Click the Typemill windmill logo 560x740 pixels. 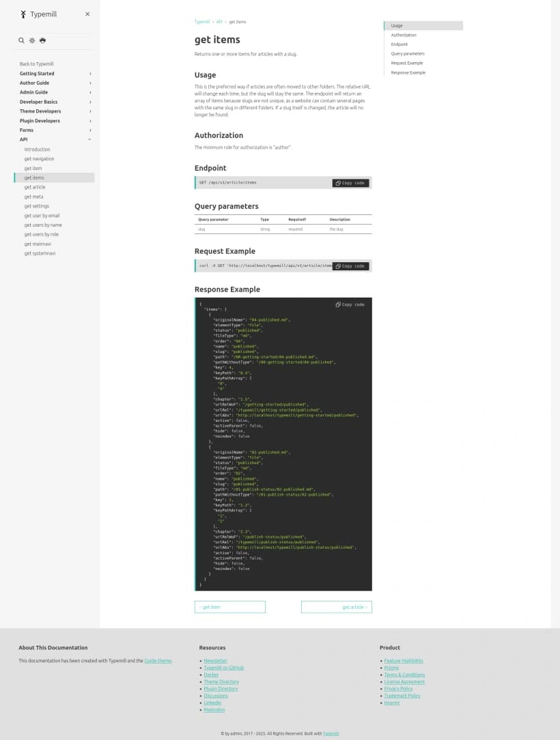pos(23,14)
